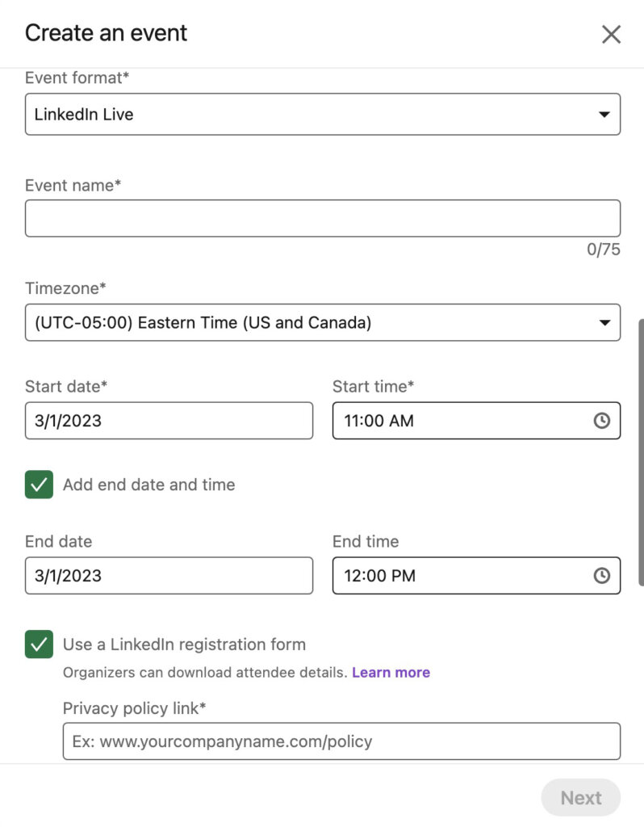Image resolution: width=644 pixels, height=827 pixels.
Task: Click the Event format dropdown arrow
Action: (x=604, y=115)
